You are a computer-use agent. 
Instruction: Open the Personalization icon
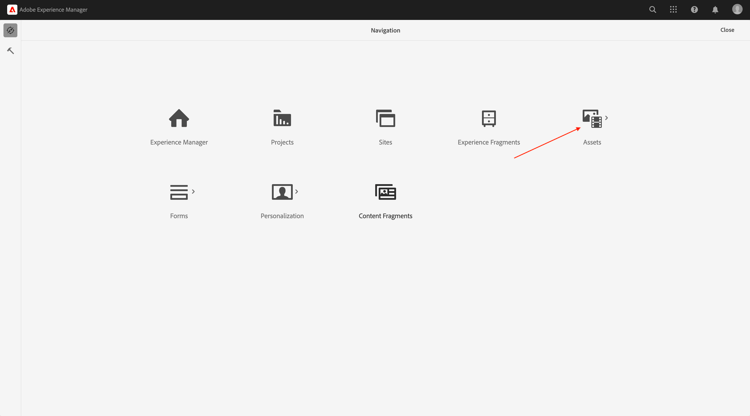coord(282,192)
